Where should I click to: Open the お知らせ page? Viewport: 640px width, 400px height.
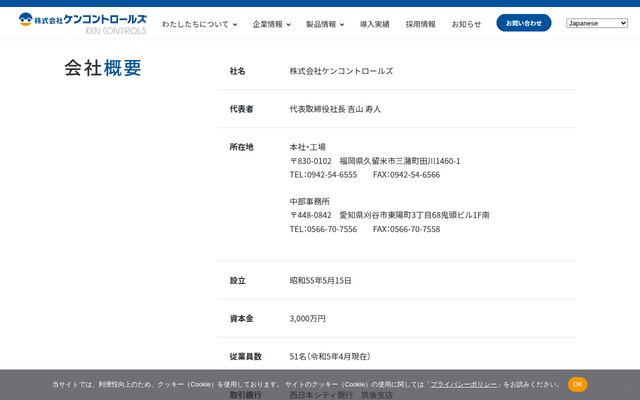(466, 24)
